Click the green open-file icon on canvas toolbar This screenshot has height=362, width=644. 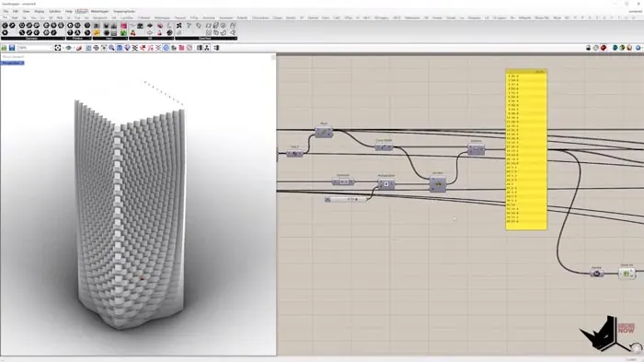point(4,48)
